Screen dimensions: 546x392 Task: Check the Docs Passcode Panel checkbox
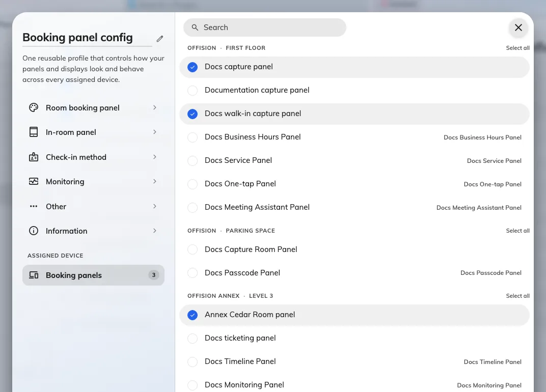pyautogui.click(x=193, y=273)
